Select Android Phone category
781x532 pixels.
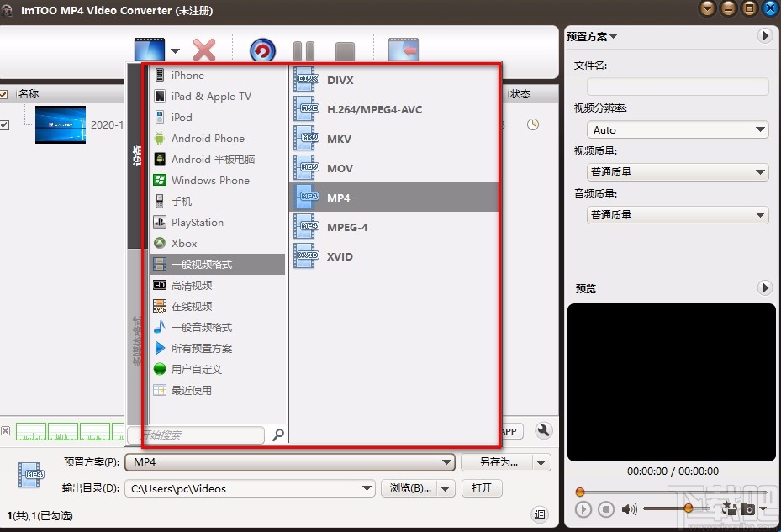pos(218,138)
